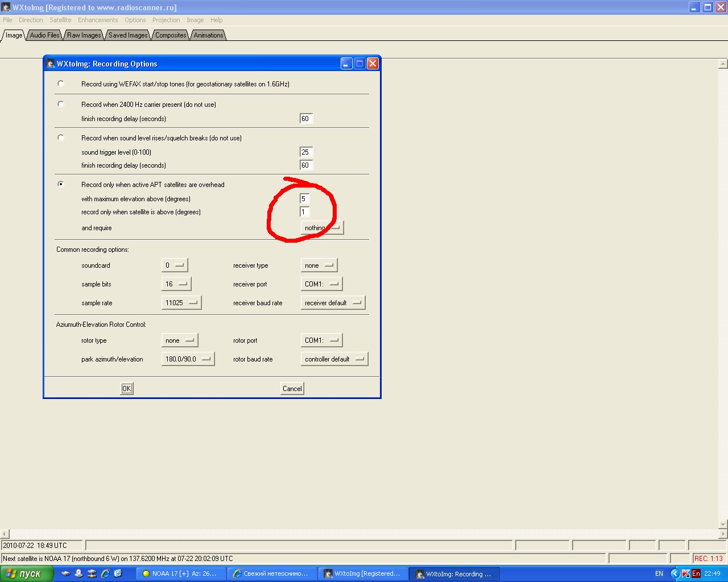The width and height of the screenshot is (728, 582).
Task: Open the sample rate 11025 dropdown
Action: pos(181,303)
